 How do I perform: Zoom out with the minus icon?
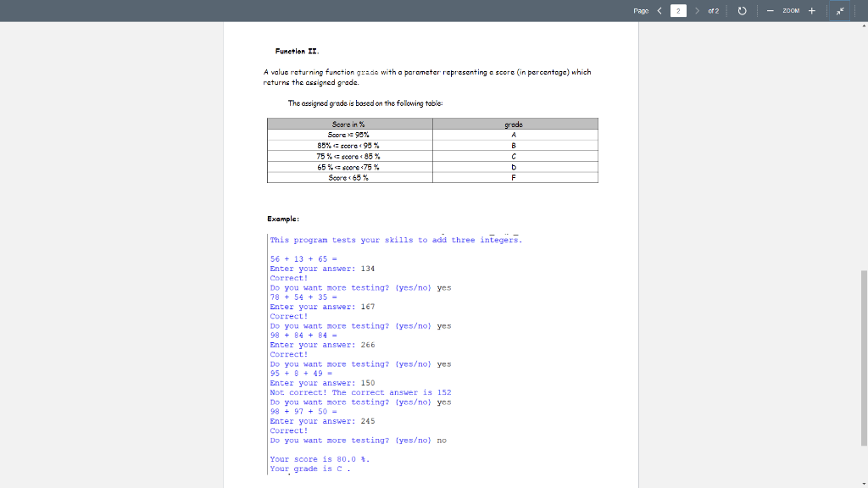(x=770, y=10)
